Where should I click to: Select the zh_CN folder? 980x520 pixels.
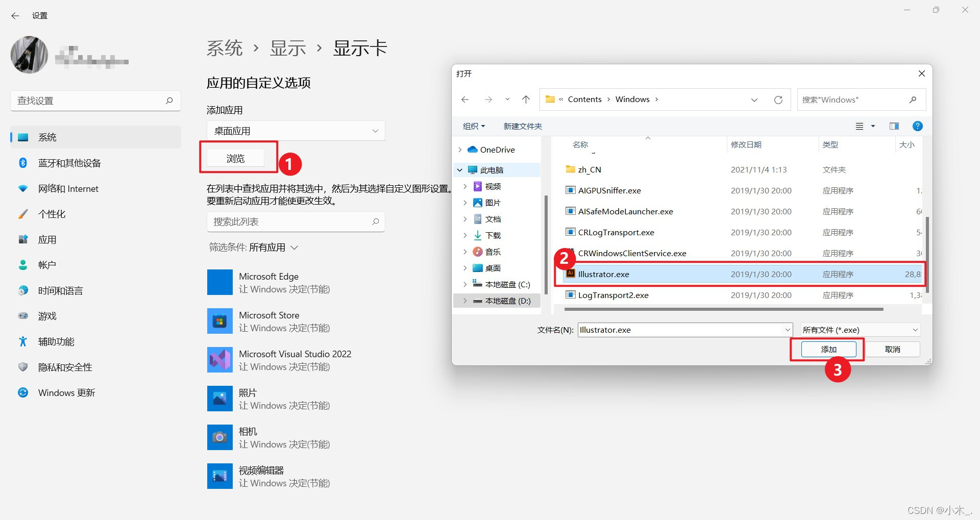589,169
